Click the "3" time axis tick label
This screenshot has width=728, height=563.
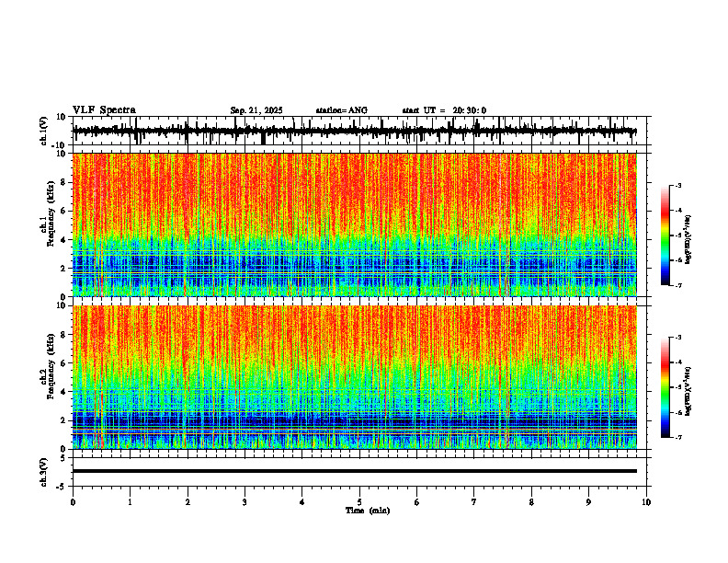tap(245, 502)
